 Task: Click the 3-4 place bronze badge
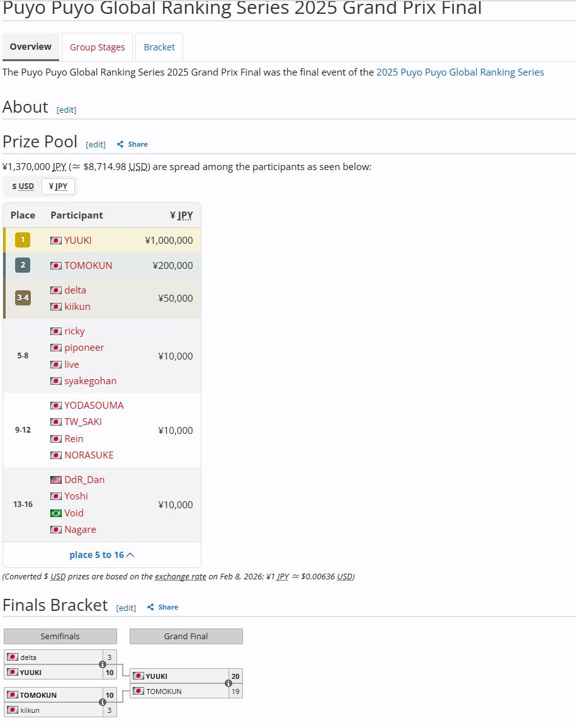point(23,298)
